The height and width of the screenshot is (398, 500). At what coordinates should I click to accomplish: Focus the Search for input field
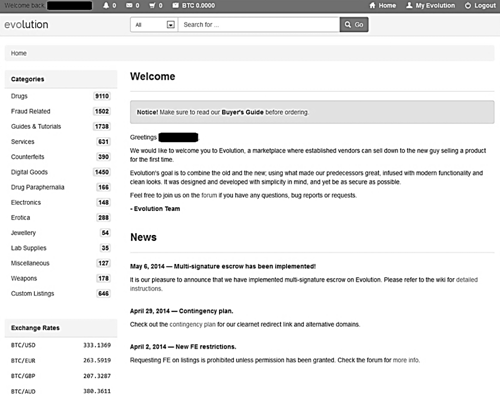259,25
